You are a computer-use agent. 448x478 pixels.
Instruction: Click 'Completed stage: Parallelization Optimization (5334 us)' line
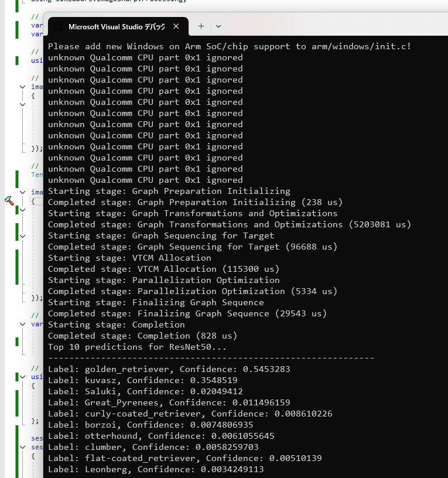193,291
